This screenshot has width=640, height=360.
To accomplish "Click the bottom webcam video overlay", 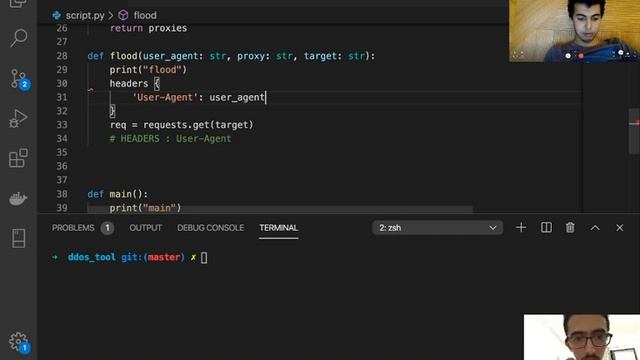I will pyautogui.click(x=582, y=337).
